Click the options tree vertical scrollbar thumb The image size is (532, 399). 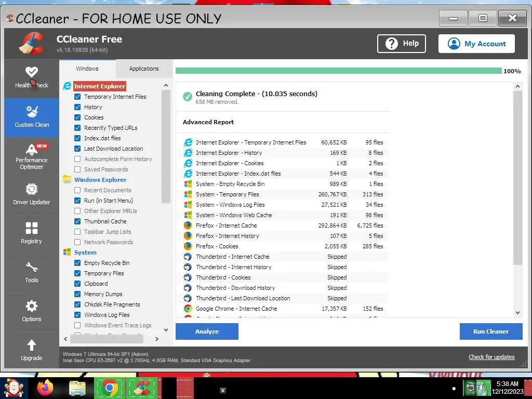pos(166,146)
